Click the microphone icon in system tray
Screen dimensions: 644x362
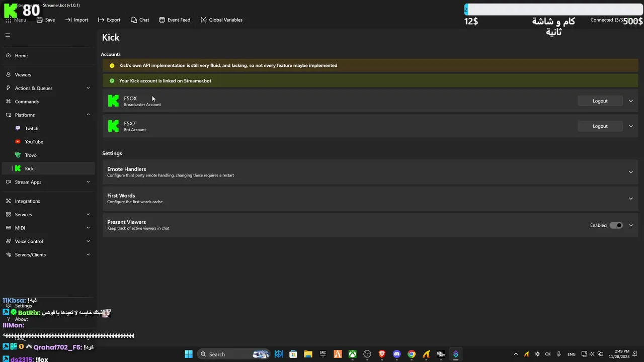[558, 354]
